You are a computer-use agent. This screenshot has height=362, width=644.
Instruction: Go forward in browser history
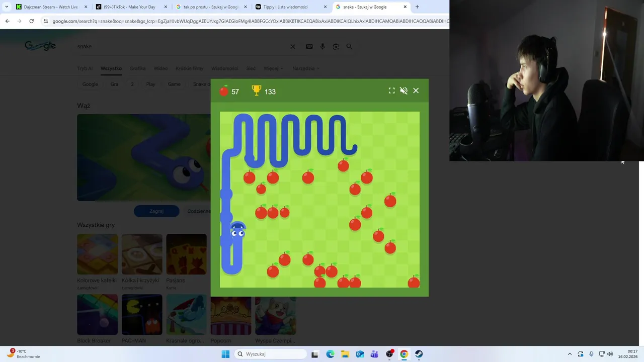click(x=19, y=21)
